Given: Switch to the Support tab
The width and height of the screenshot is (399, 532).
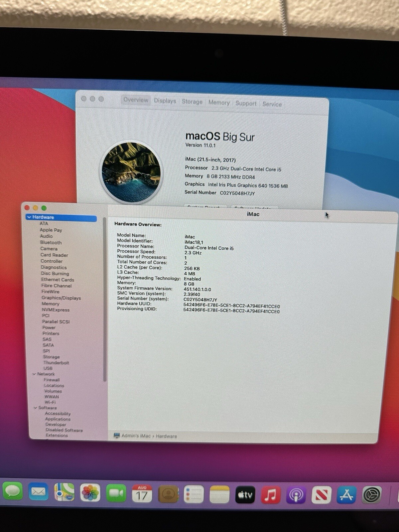Looking at the screenshot, I should coord(246,103).
